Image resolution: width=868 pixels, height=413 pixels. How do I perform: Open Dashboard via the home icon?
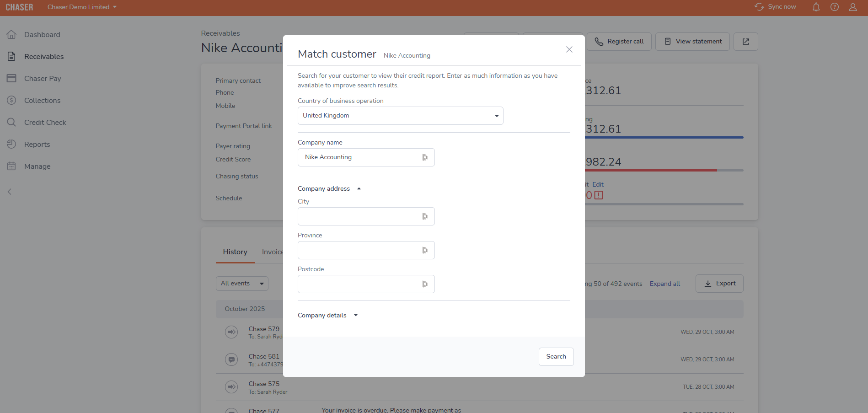pos(11,34)
